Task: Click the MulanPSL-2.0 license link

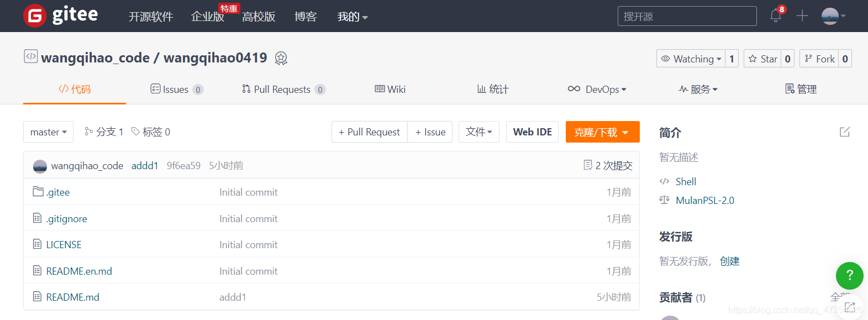Action: pos(705,201)
